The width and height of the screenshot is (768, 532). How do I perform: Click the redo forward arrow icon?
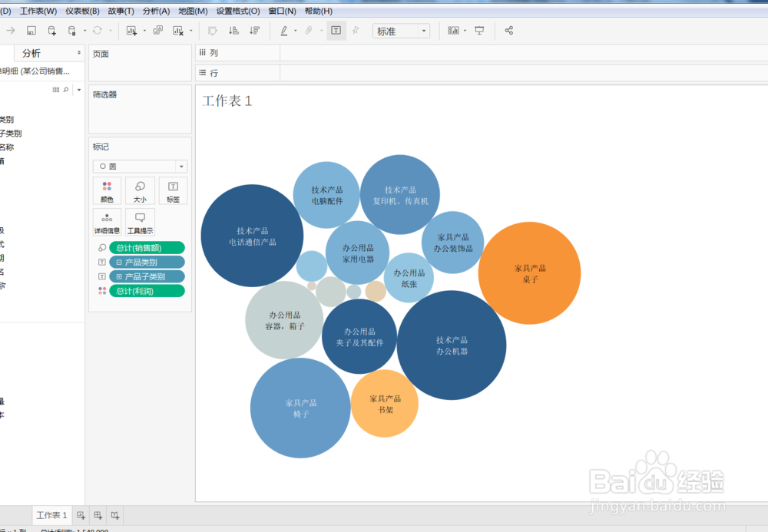pos(10,31)
